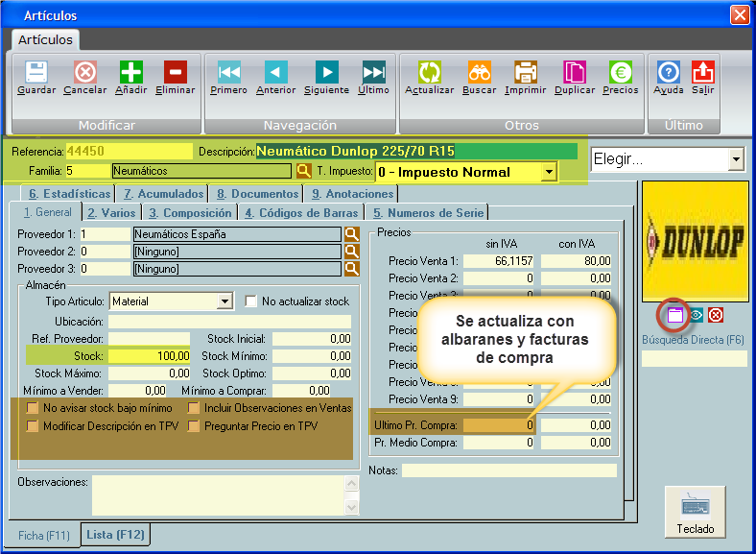Open the Elegir... dropdown

pos(736,159)
